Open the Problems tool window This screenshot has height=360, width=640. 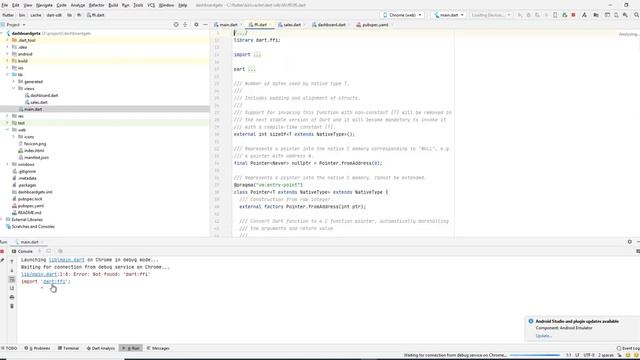[37, 348]
